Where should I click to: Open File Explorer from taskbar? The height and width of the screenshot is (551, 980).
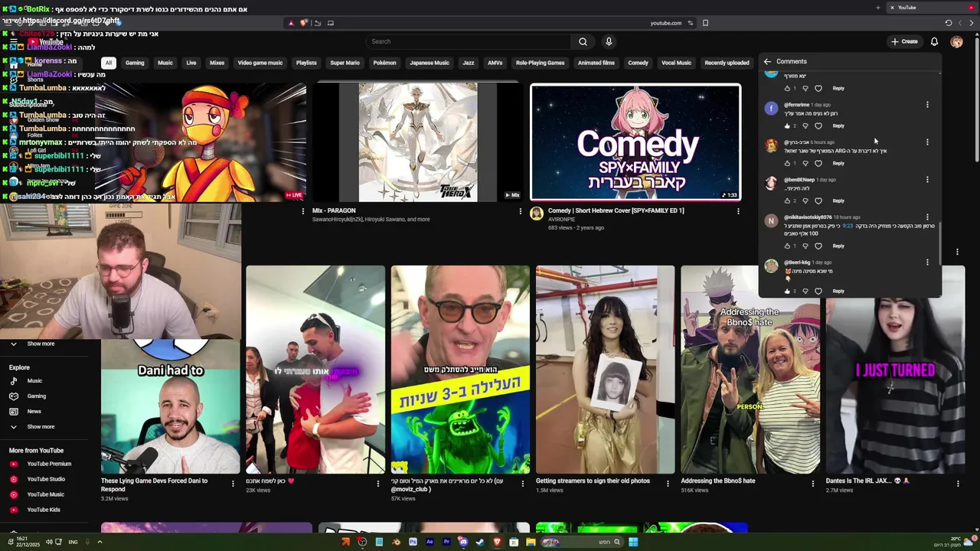coord(531,542)
